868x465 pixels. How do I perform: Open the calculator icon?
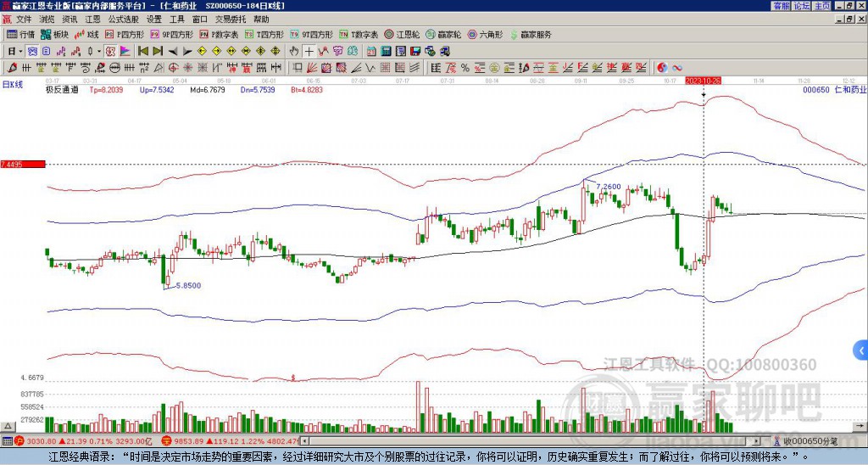386,52
